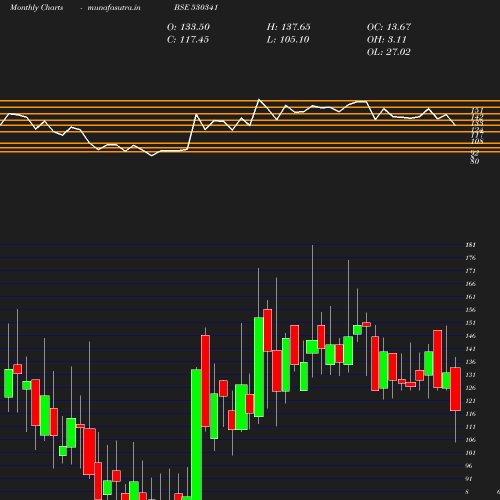The height and width of the screenshot is (500, 500).
Task: Click the 'OC: 13.67' reading
Action: [x=389, y=27]
